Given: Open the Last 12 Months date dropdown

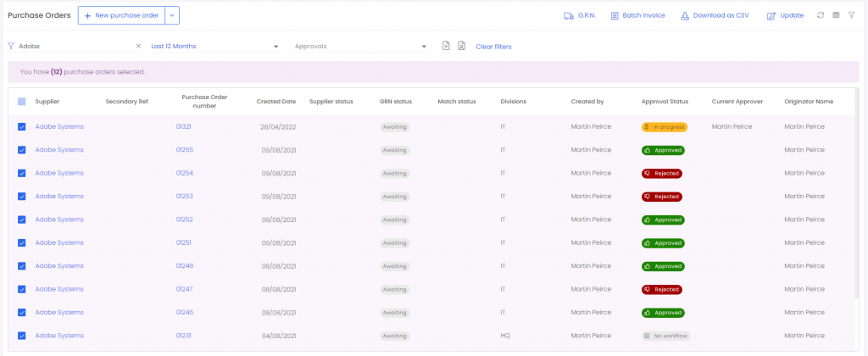Looking at the screenshot, I should tap(214, 47).
